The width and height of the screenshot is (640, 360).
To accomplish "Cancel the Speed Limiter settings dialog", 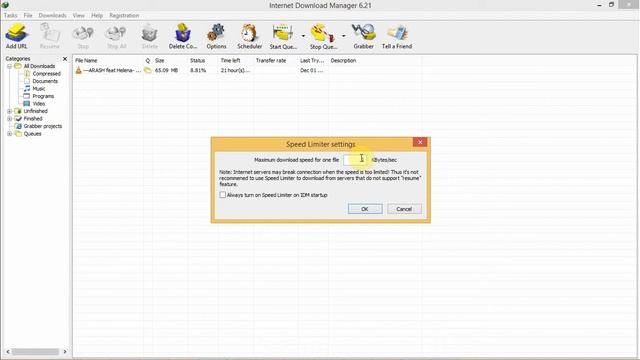I will click(x=404, y=209).
